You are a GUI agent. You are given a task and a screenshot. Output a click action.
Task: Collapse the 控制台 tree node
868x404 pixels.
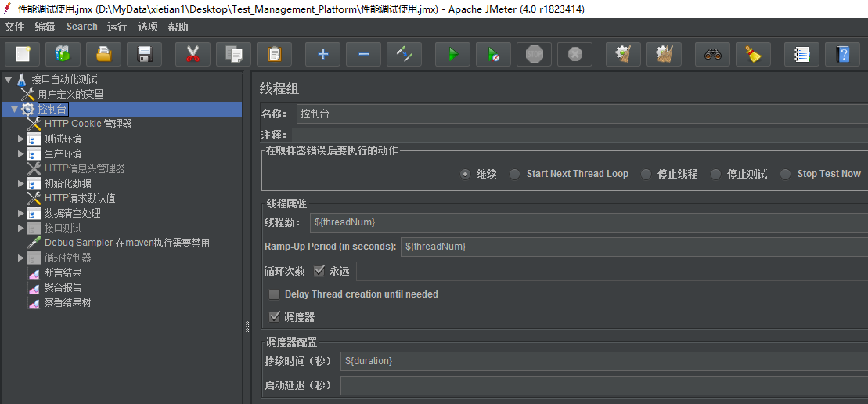point(14,109)
